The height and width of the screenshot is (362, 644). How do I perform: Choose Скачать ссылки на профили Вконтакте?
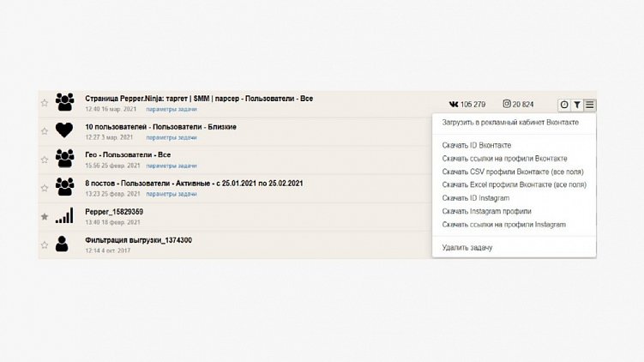(x=504, y=159)
